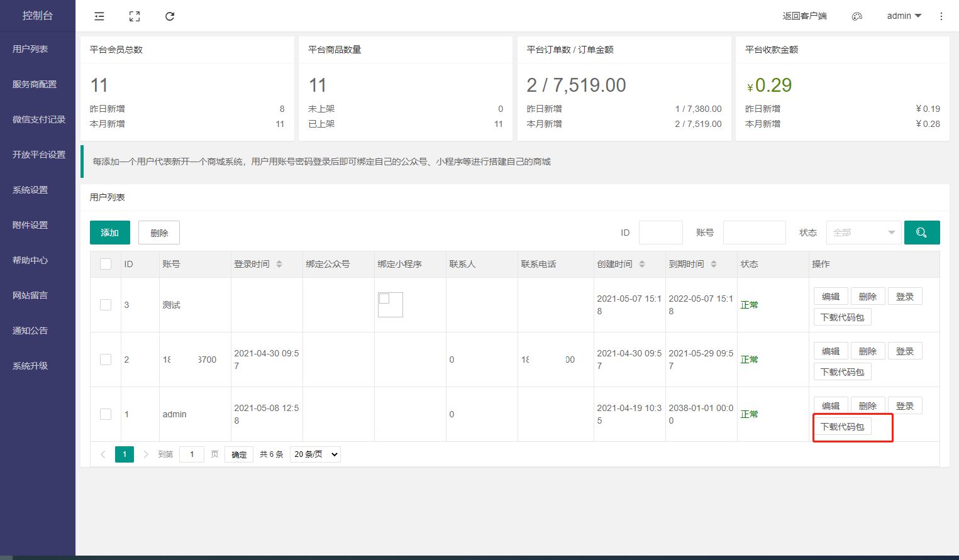Check the checkbox for the 测试 user row
959x560 pixels.
point(106,305)
